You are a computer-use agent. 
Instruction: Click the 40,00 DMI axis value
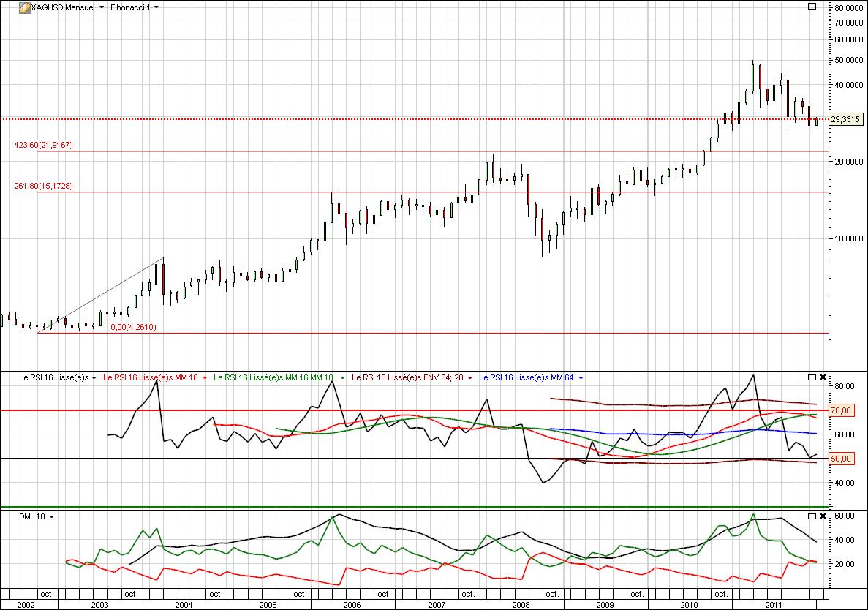point(844,540)
